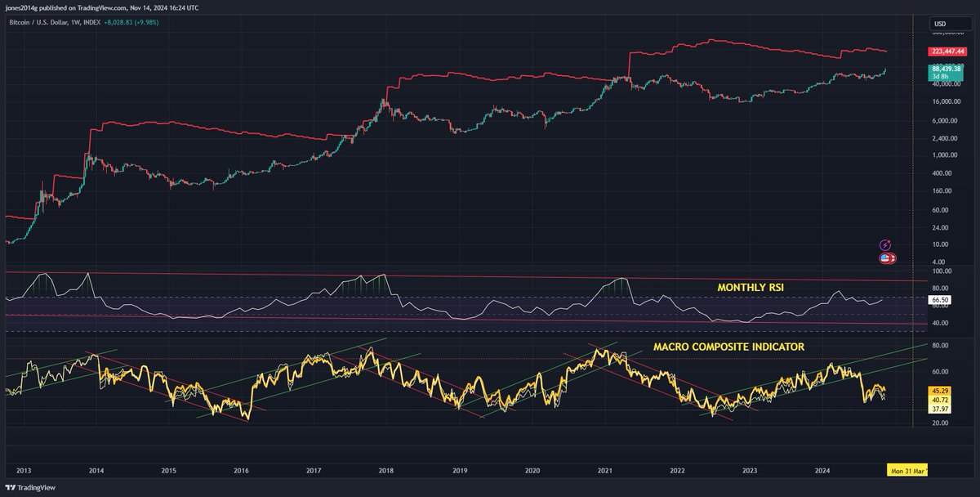Click the jones2014g username text
Screen dimensions: 980x497
coord(20,7)
